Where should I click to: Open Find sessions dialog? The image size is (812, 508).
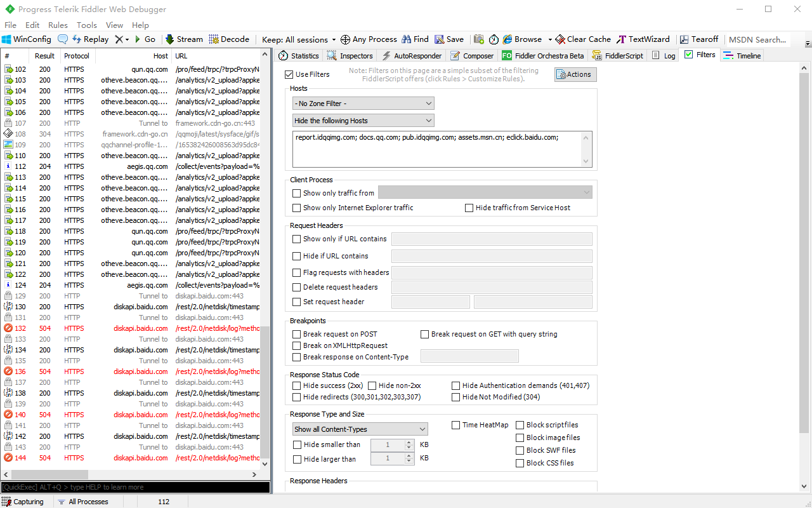415,39
